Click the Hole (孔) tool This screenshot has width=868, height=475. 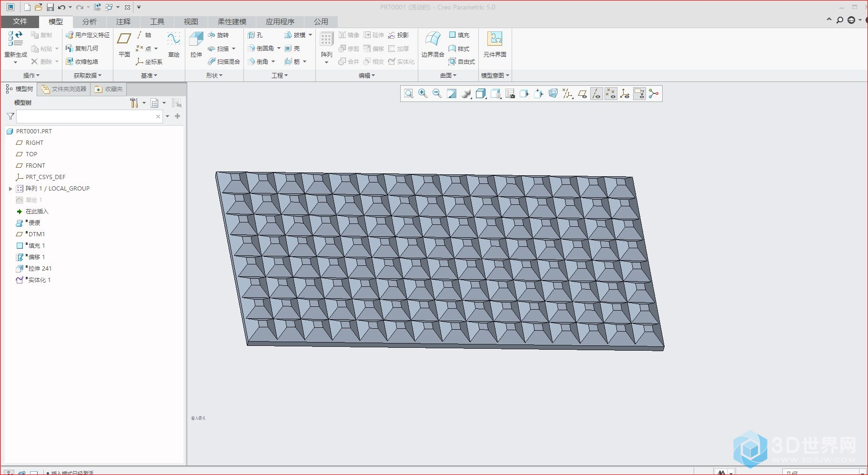pos(255,35)
